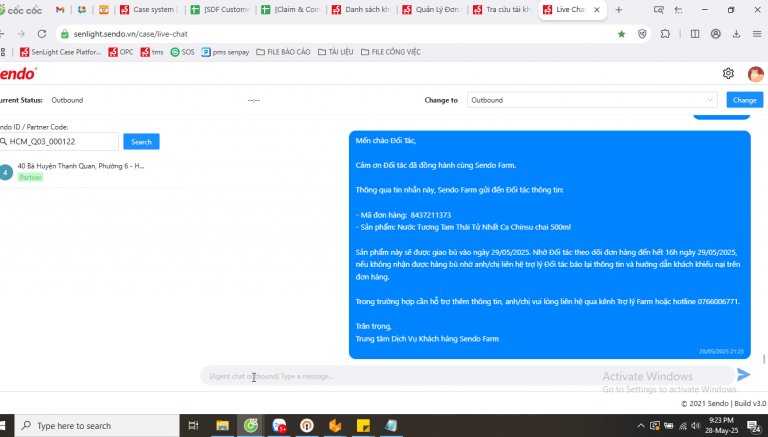Open the browser downloads icon
The width and height of the screenshot is (768, 437).
coord(736,34)
